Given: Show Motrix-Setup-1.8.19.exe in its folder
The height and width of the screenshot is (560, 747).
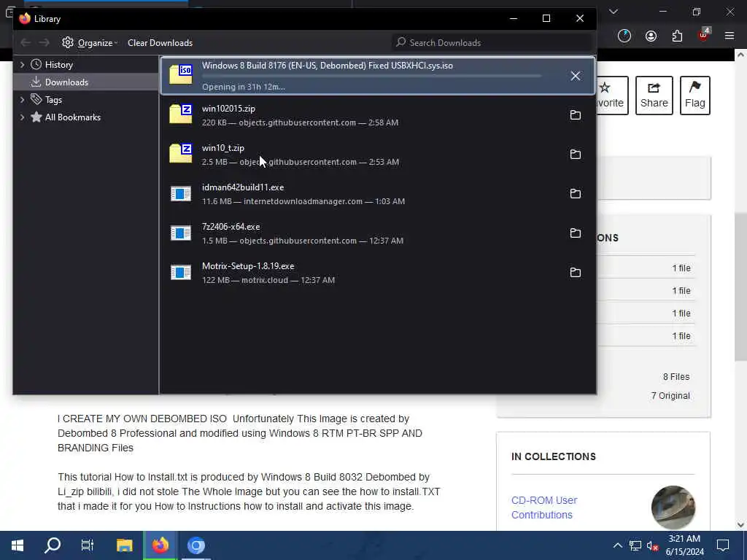Looking at the screenshot, I should coord(575,273).
